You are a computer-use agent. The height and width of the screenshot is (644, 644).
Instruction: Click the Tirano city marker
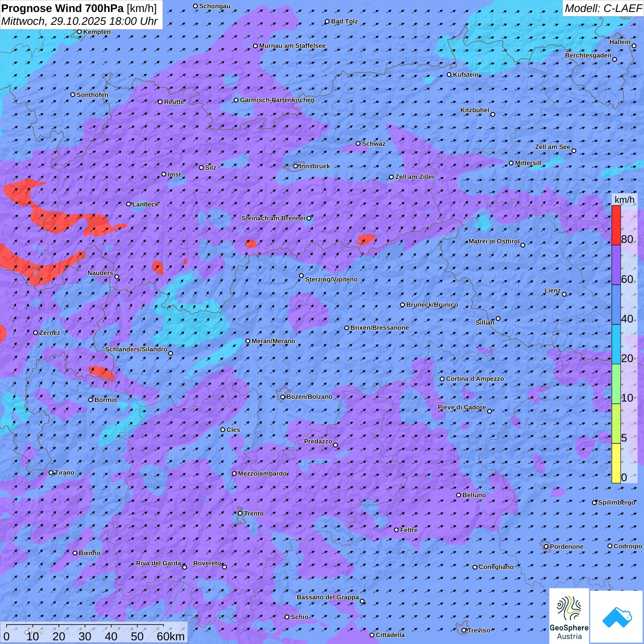click(51, 472)
